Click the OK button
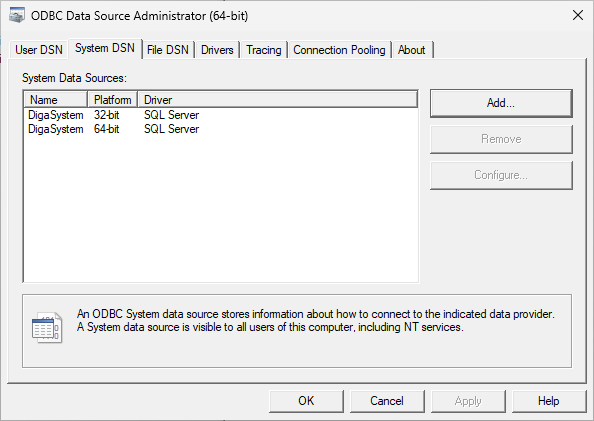Screen dimensions: 594x421 (306, 401)
